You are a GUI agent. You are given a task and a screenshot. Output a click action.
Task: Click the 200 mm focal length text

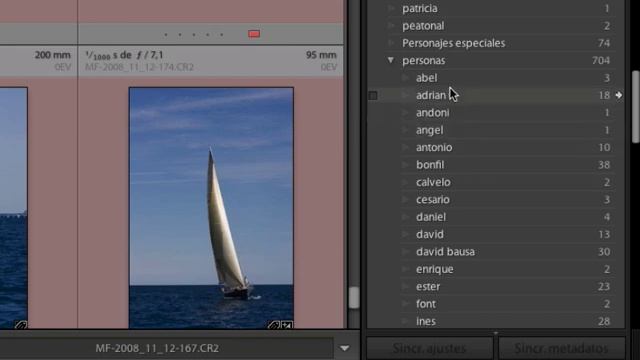pyautogui.click(x=52, y=55)
